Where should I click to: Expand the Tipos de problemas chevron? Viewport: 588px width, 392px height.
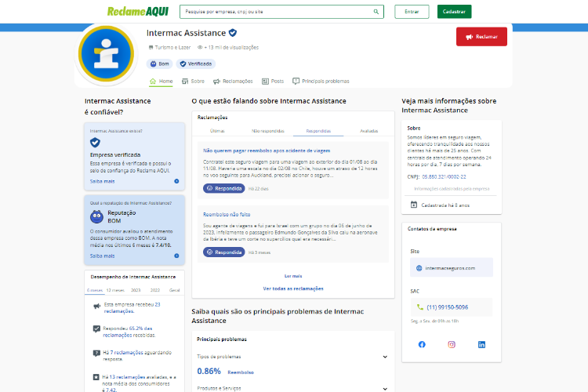point(385,357)
